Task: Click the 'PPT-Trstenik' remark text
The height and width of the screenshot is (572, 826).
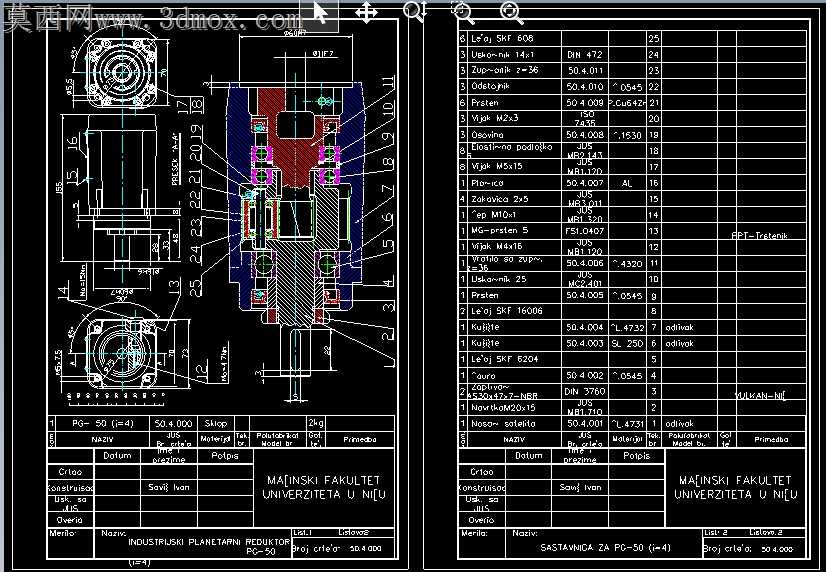Action: pos(759,235)
